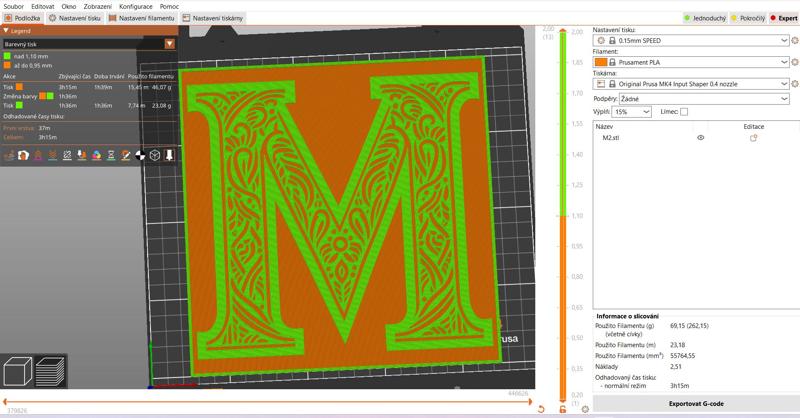Click the Editace column header
The height and width of the screenshot is (418, 800).
coord(754,127)
